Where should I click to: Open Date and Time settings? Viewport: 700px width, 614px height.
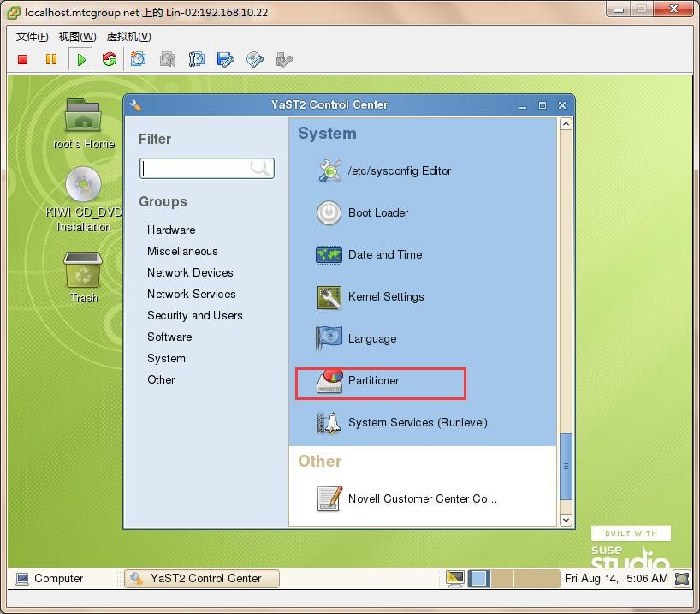pyautogui.click(x=369, y=255)
